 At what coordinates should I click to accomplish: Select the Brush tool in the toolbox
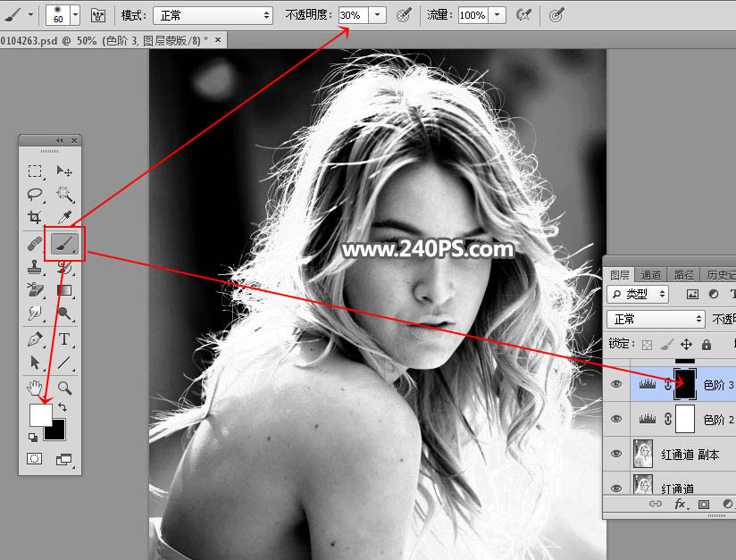[x=64, y=243]
